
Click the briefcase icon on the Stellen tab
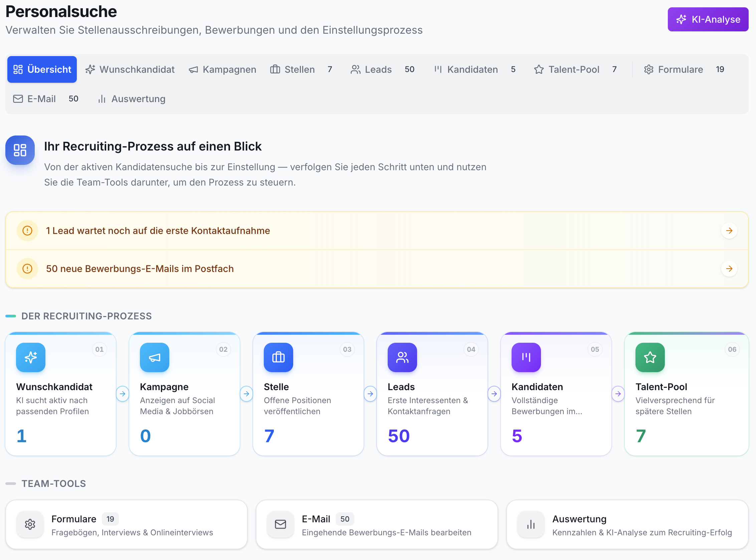click(275, 69)
